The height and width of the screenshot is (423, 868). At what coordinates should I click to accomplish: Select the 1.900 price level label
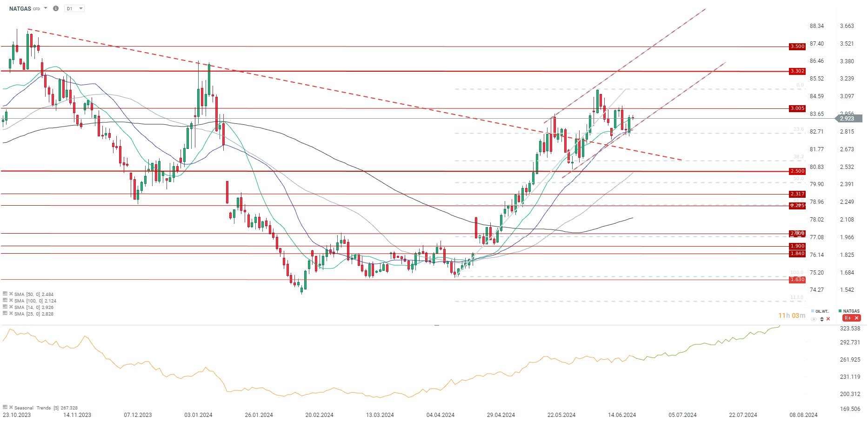coord(797,246)
